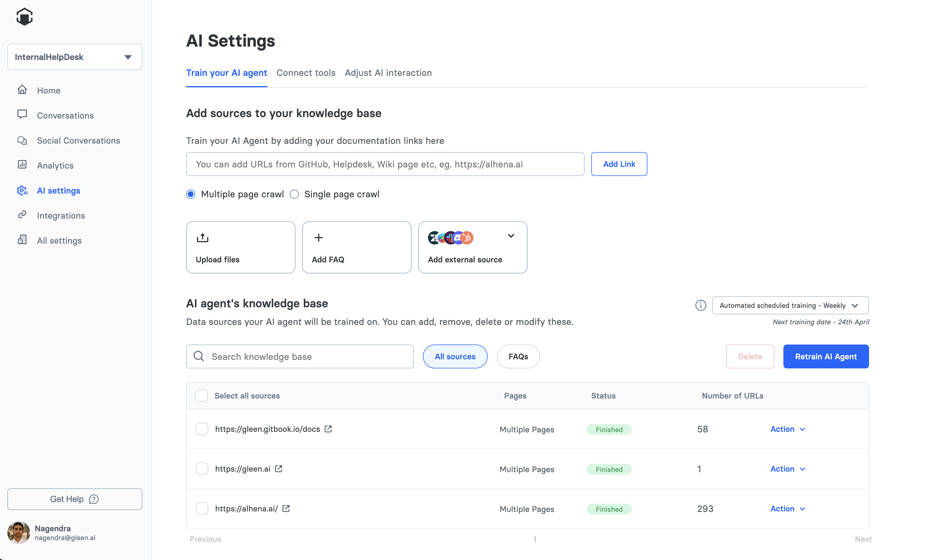This screenshot has height=560, width=951.
Task: Expand the Add external source chevron
Action: pos(511,236)
